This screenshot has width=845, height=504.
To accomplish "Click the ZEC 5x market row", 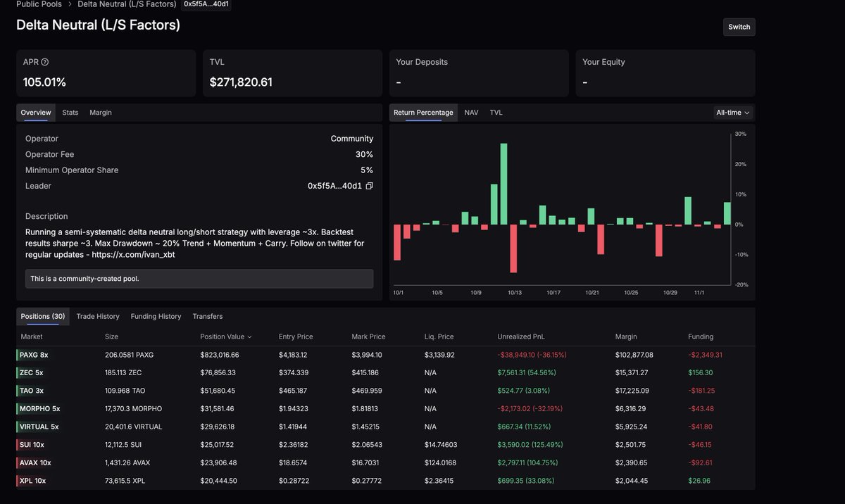I will pyautogui.click(x=386, y=372).
